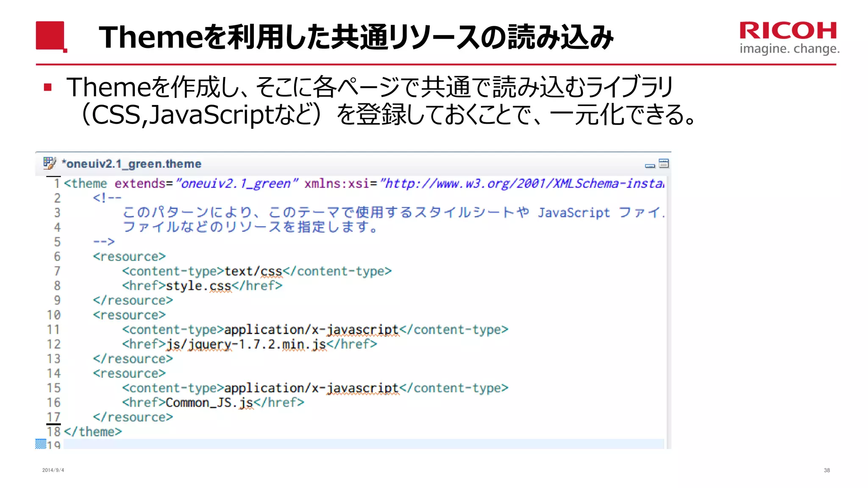Click the theme file icon on the tab

coord(50,163)
